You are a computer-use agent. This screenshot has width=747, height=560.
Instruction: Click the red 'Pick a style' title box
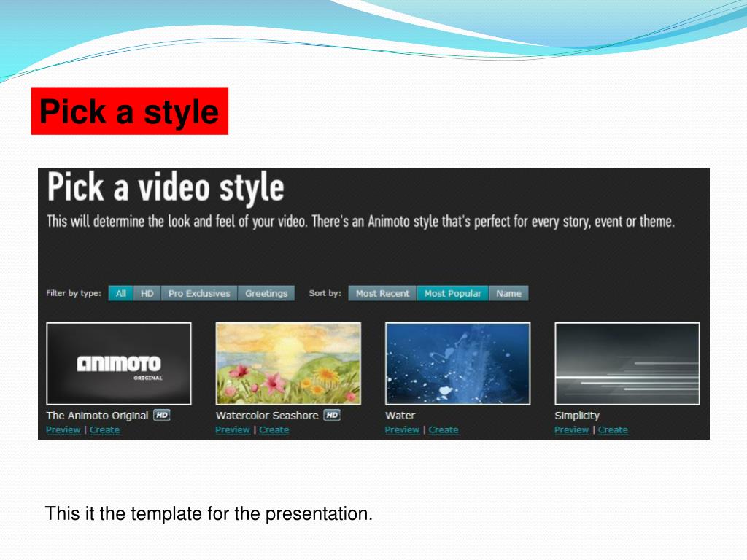130,111
